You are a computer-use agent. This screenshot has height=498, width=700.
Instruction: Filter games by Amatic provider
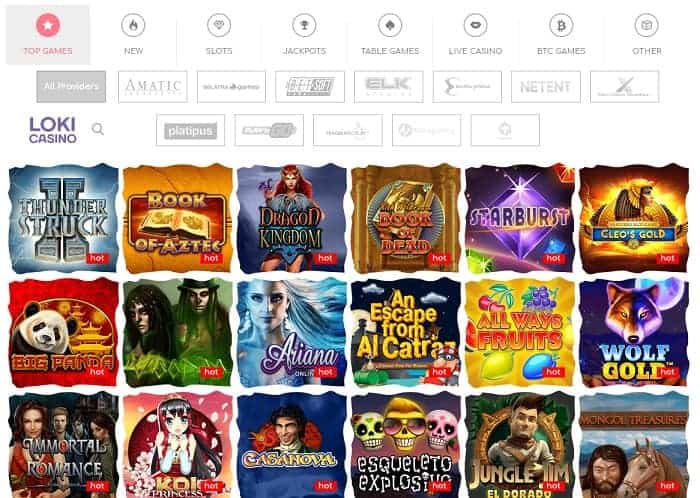[153, 87]
